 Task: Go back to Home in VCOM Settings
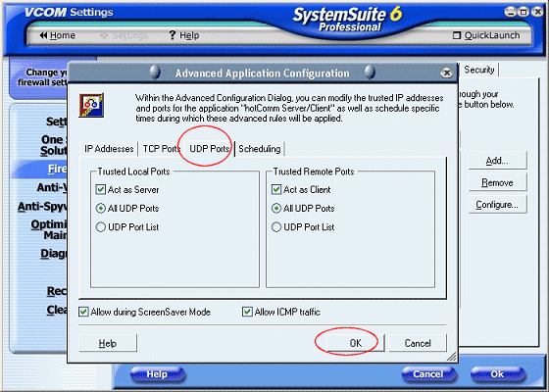coord(58,35)
